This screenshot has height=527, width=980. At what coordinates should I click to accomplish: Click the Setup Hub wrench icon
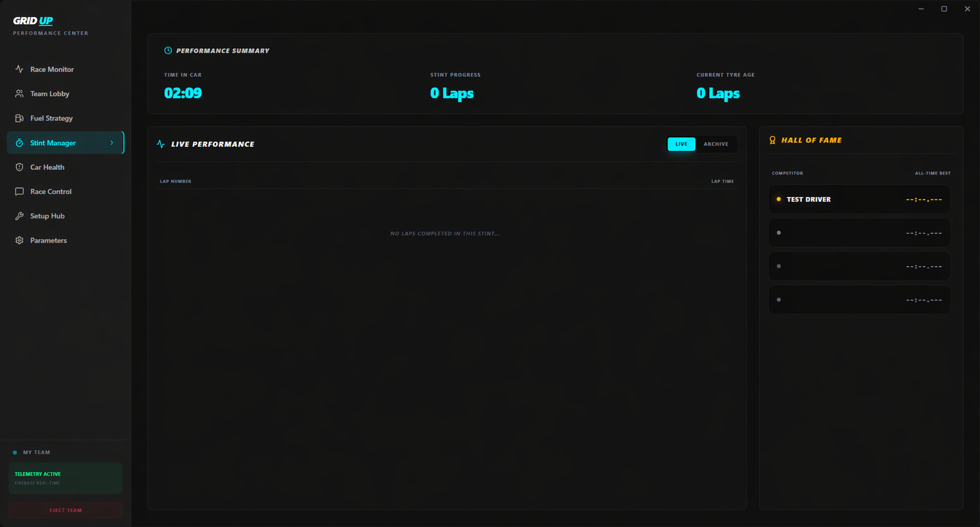point(19,216)
